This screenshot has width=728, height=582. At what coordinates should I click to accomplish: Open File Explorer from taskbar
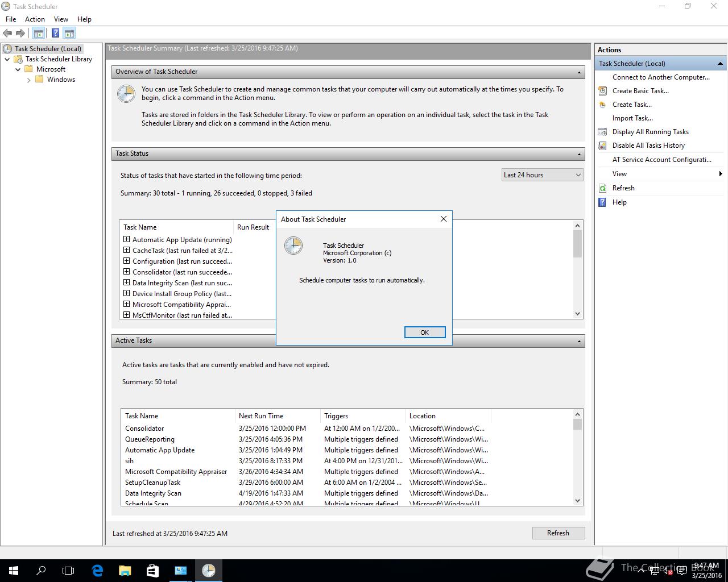125,571
